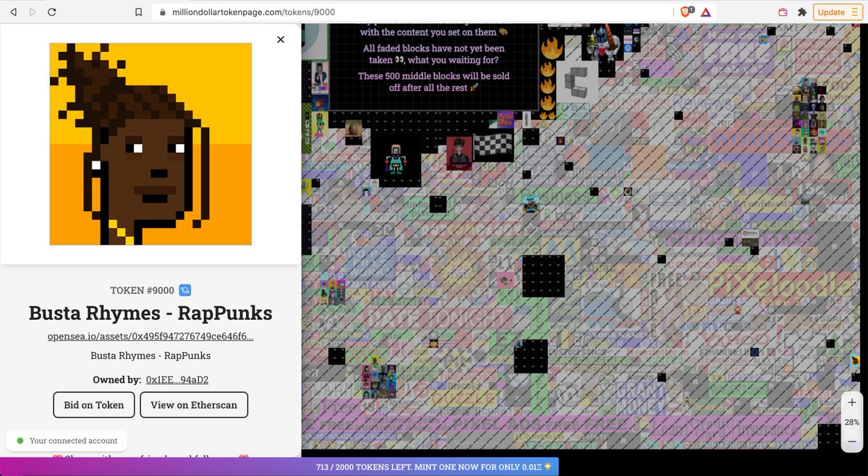This screenshot has height=476, width=868.
Task: Close the token details panel
Action: coord(281,40)
